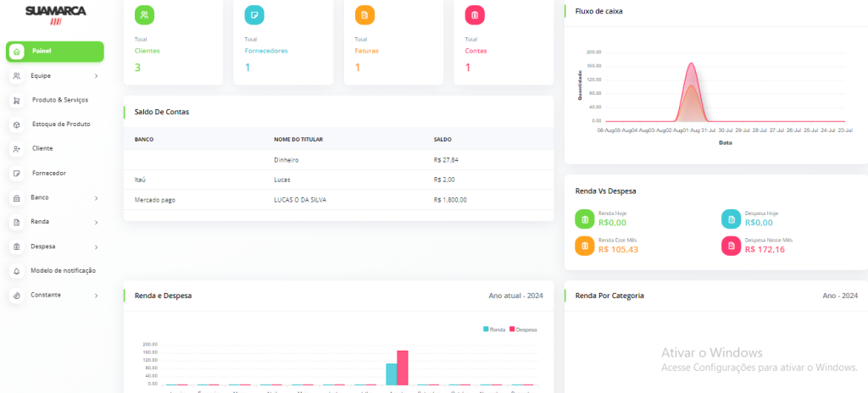Select the Painel dashboard button

pos(54,52)
